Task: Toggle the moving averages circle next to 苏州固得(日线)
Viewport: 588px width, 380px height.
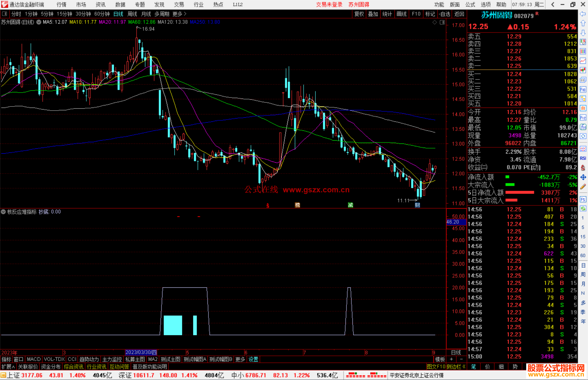Action: [x=39, y=22]
